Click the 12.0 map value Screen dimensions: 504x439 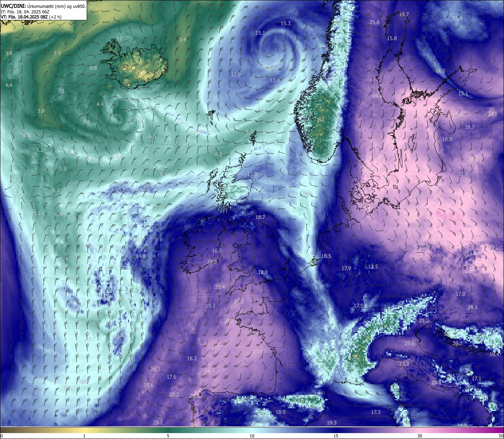tap(440, 70)
